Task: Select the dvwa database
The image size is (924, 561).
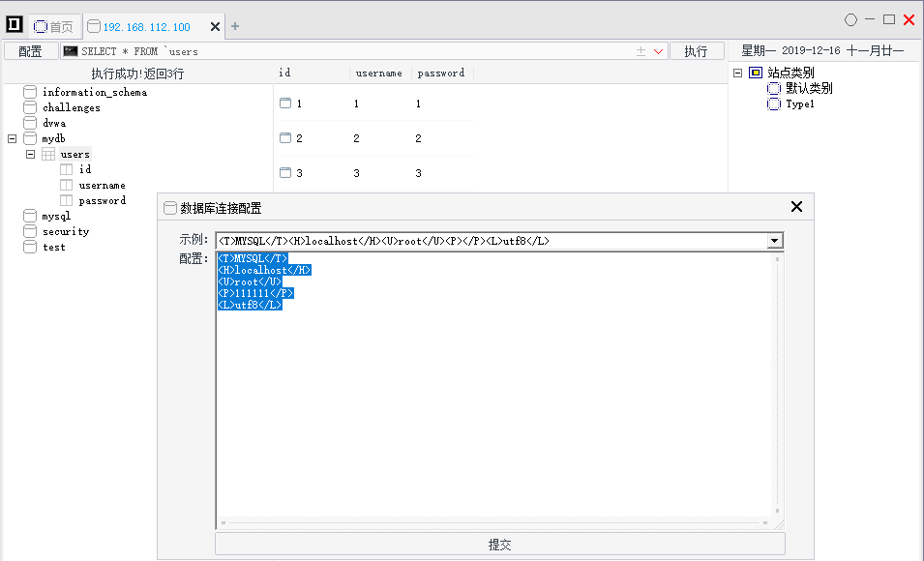Action: click(54, 123)
